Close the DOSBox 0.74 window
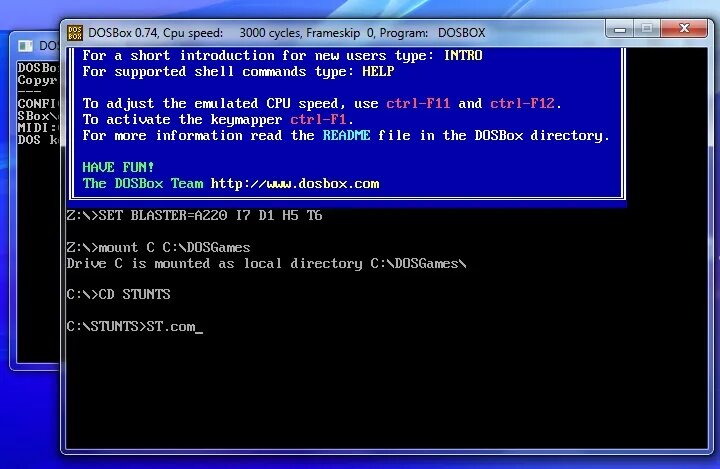This screenshot has width=720, height=469. click(684, 29)
